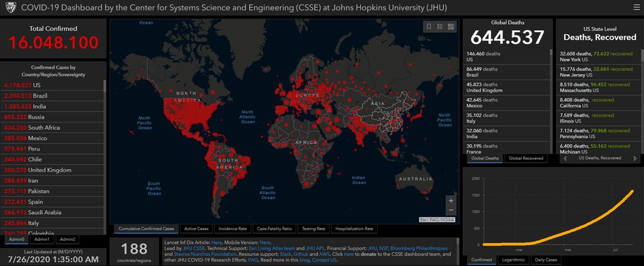
Task: Show the Logarithmic chart tab
Action: click(x=513, y=260)
